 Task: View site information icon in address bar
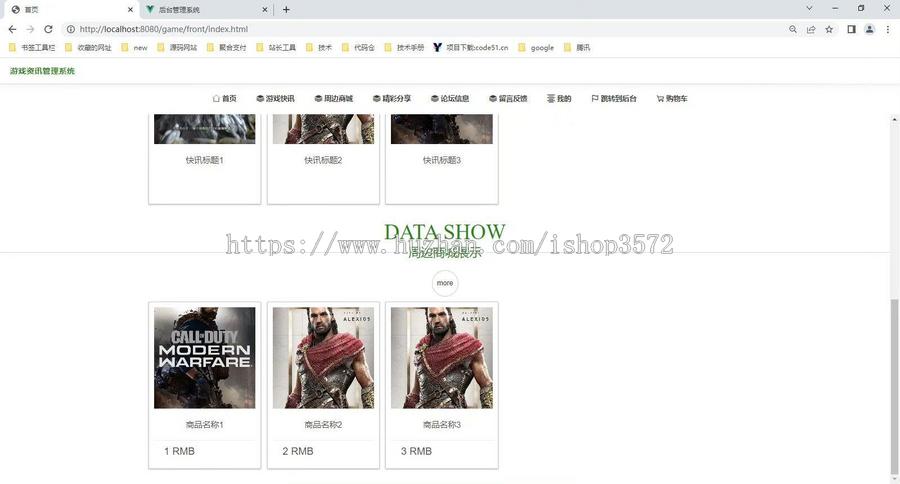pos(71,29)
